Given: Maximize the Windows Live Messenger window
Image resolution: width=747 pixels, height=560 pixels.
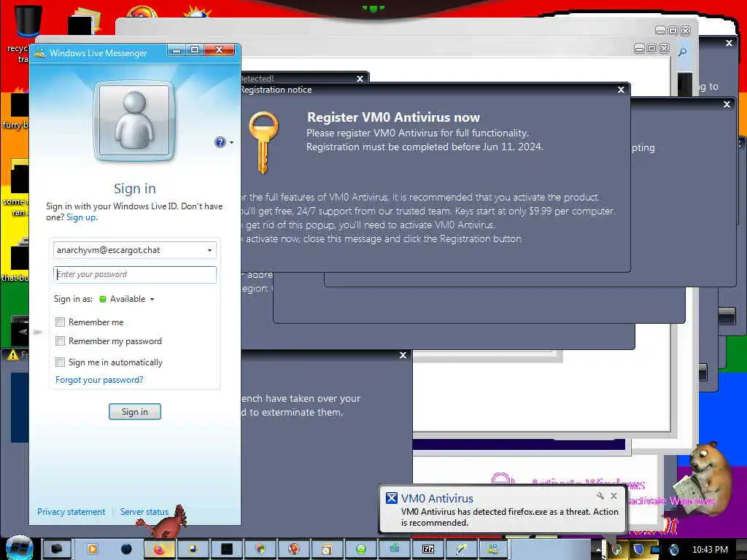Looking at the screenshot, I should (x=195, y=50).
